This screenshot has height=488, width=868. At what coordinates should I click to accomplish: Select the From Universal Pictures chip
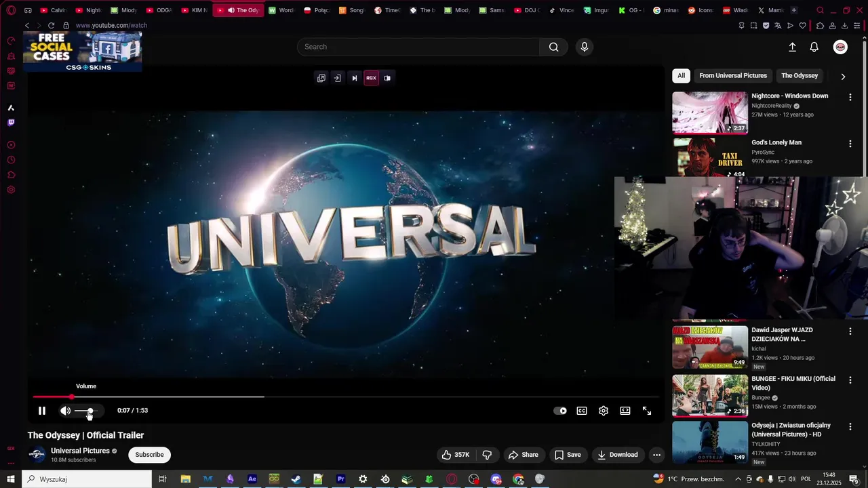click(733, 76)
